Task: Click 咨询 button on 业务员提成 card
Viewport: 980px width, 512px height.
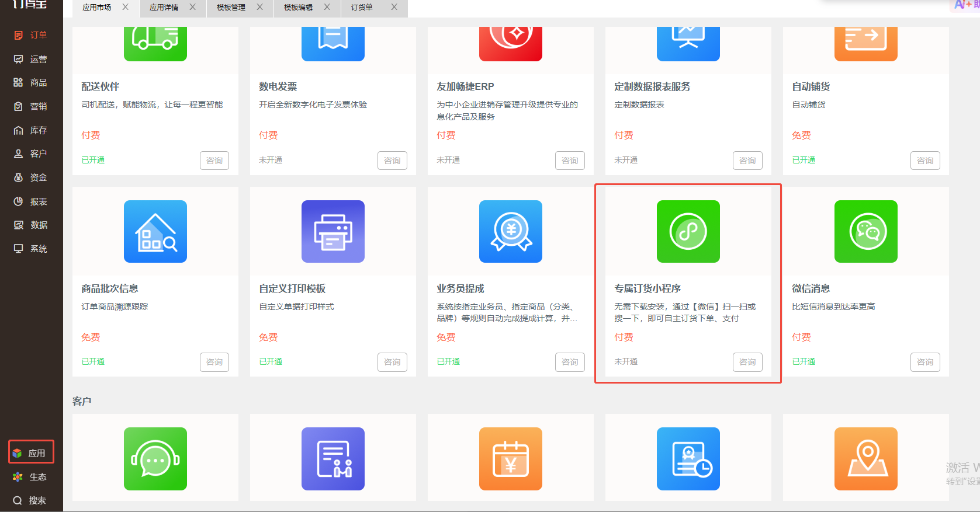Action: click(x=570, y=362)
